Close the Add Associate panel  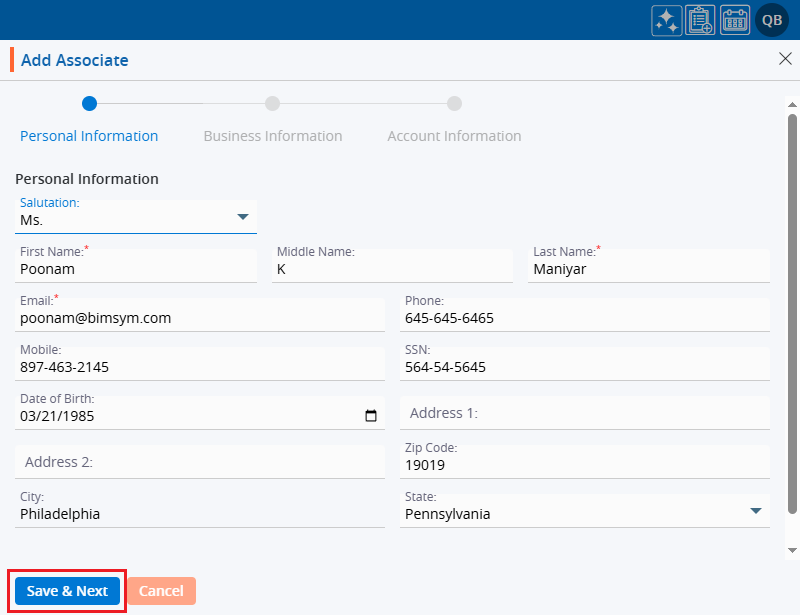785,59
